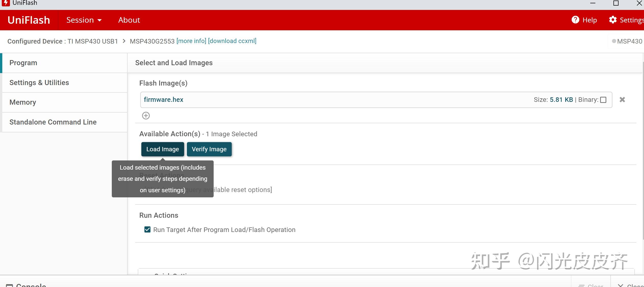Click '1 Image Selected' text
Image resolution: width=644 pixels, height=287 pixels.
point(231,134)
